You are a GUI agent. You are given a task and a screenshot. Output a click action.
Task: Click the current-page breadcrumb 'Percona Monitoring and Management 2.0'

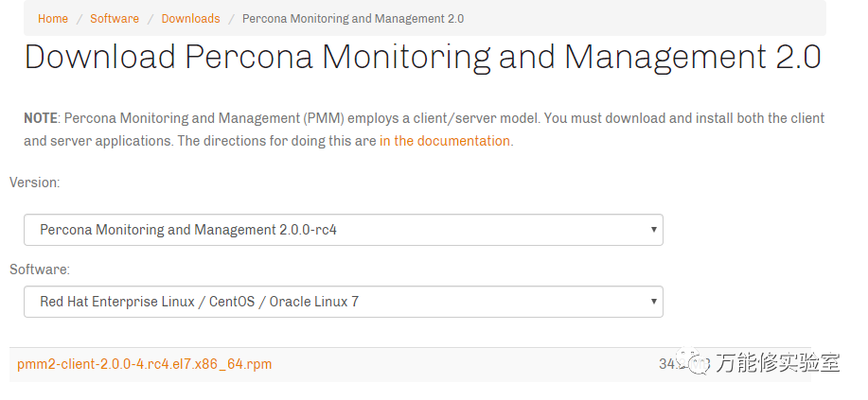(353, 19)
